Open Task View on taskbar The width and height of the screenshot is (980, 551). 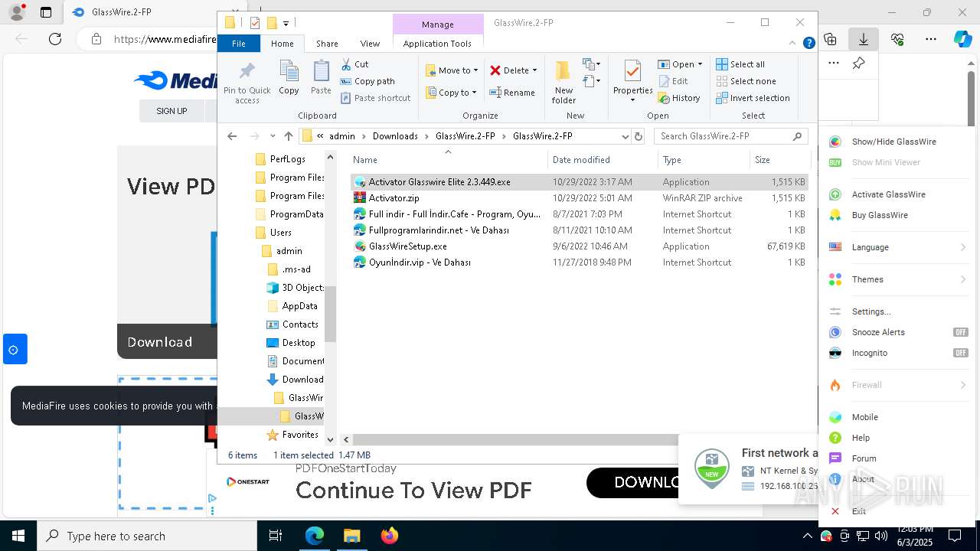pos(276,536)
